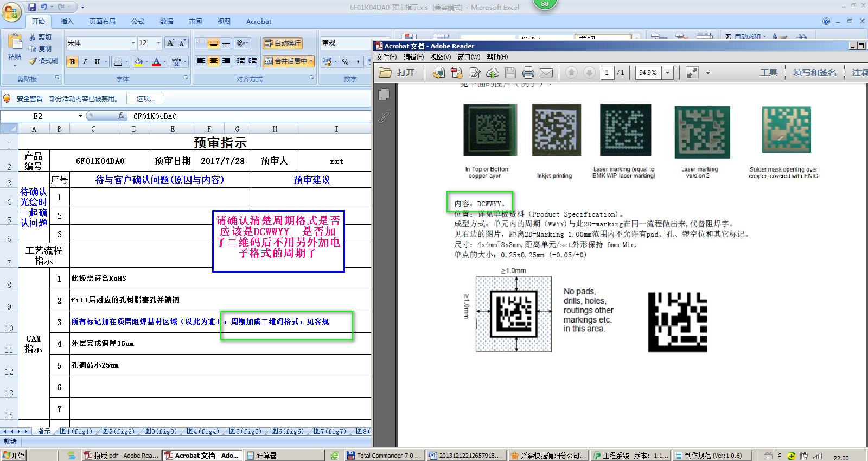Open the cell borders dropdown arrow

pos(127,62)
